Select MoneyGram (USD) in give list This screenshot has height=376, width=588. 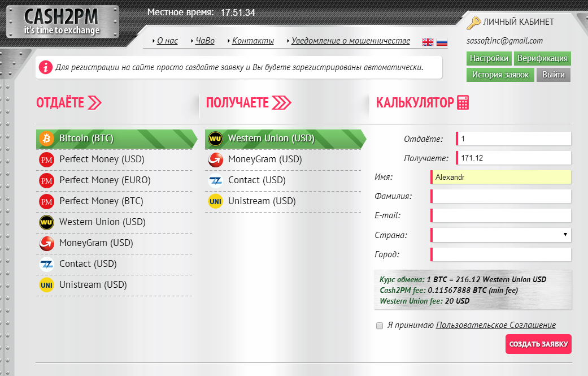pyautogui.click(x=114, y=244)
